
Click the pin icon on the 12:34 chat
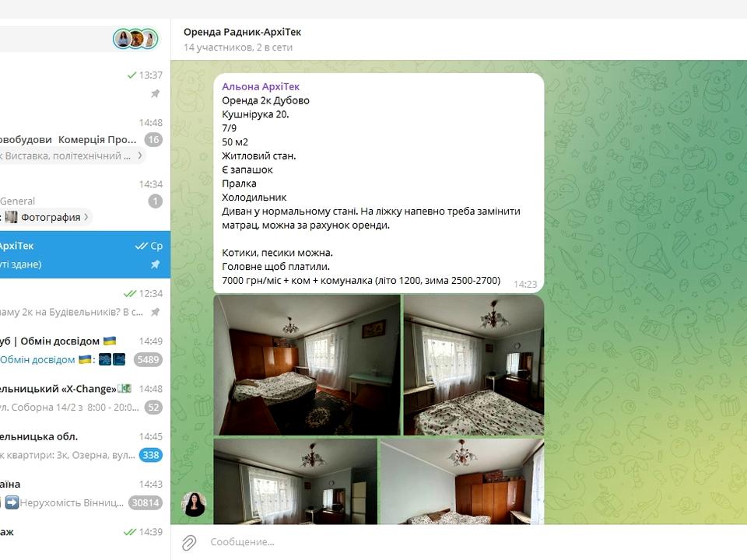coord(155,312)
